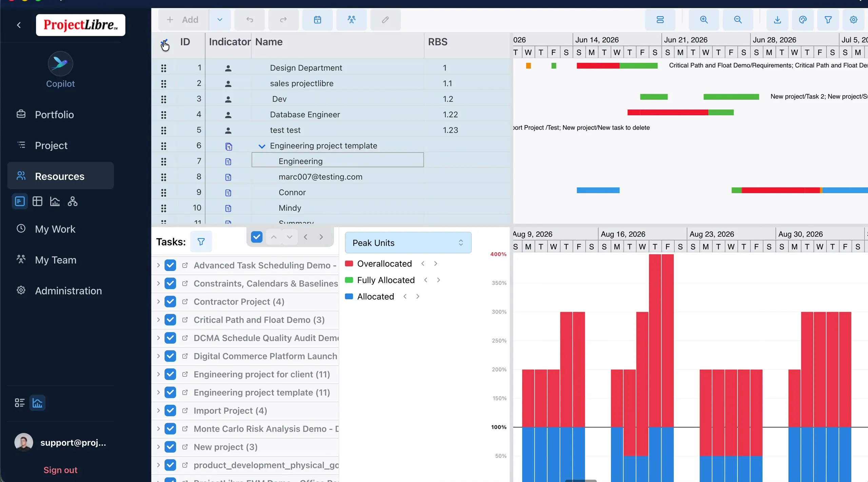Click the Overallocated red color swatch
The width and height of the screenshot is (868, 482).
coord(349,263)
